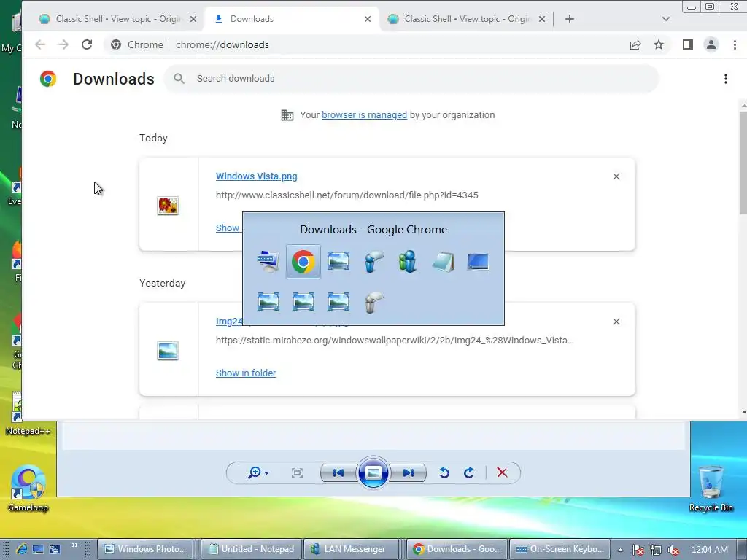Switch to Windows Photo taskbar button
747x560 pixels.
tap(146, 549)
